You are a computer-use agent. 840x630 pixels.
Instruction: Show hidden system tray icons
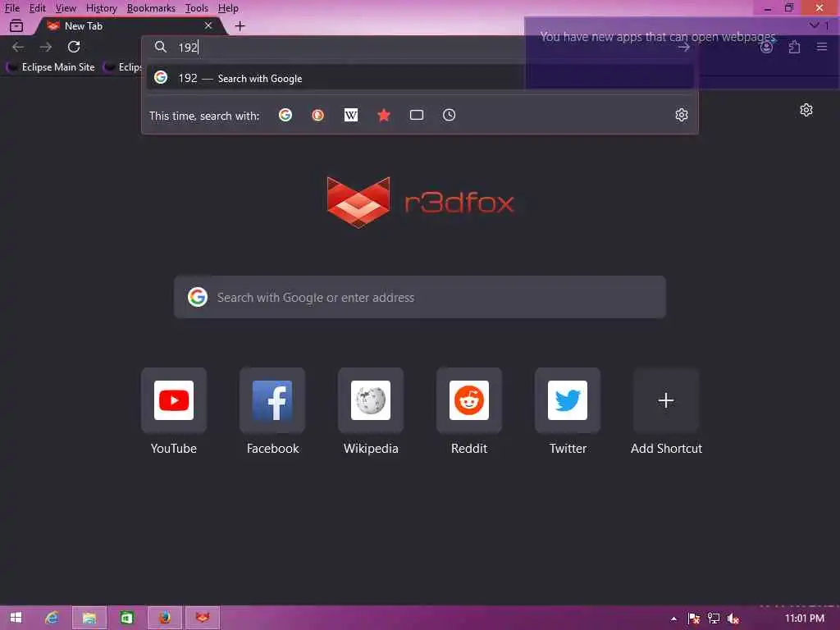pos(673,619)
